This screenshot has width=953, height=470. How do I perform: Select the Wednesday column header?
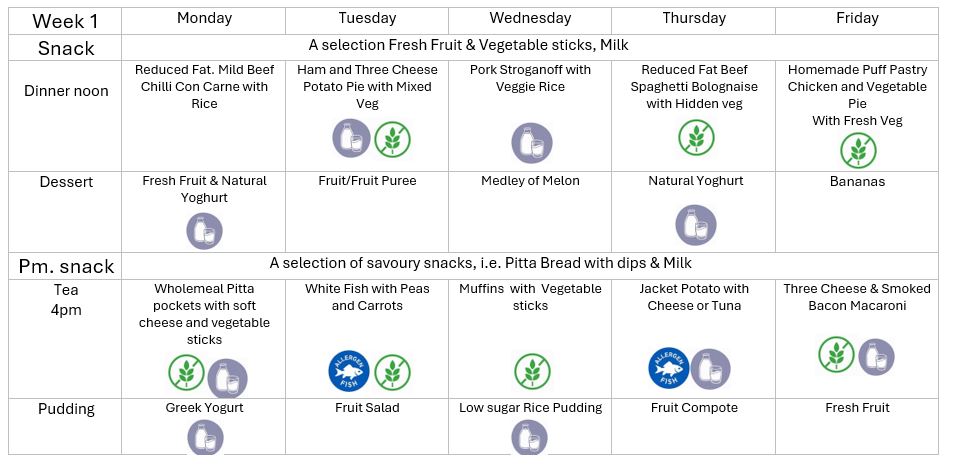click(x=530, y=18)
